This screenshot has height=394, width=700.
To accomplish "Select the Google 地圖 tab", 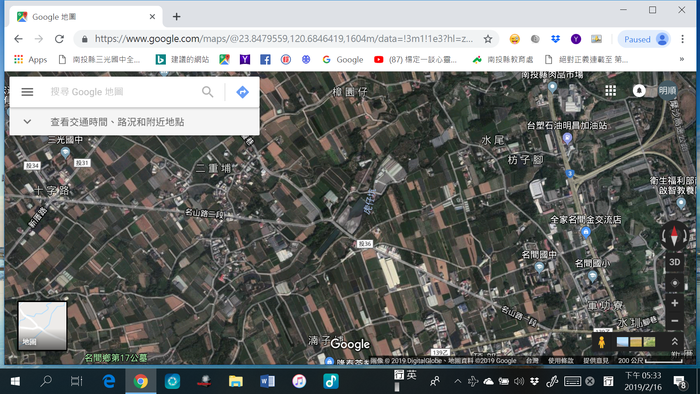I will 86,17.
